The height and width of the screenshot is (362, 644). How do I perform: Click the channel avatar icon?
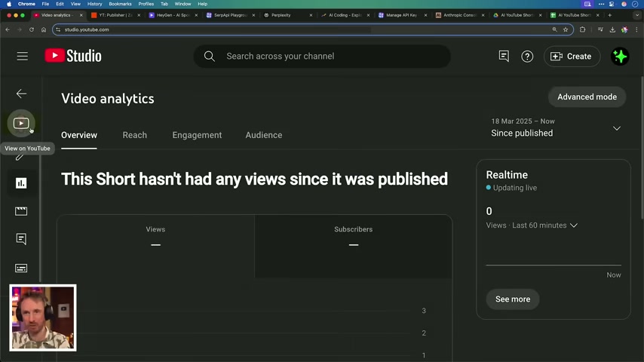coord(620,56)
